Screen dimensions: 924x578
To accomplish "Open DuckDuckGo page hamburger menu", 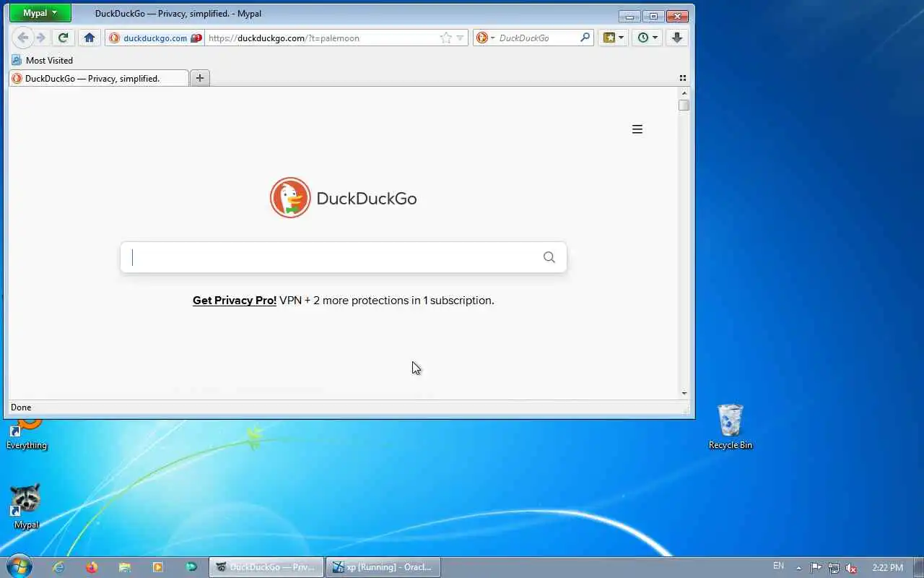I will (637, 129).
